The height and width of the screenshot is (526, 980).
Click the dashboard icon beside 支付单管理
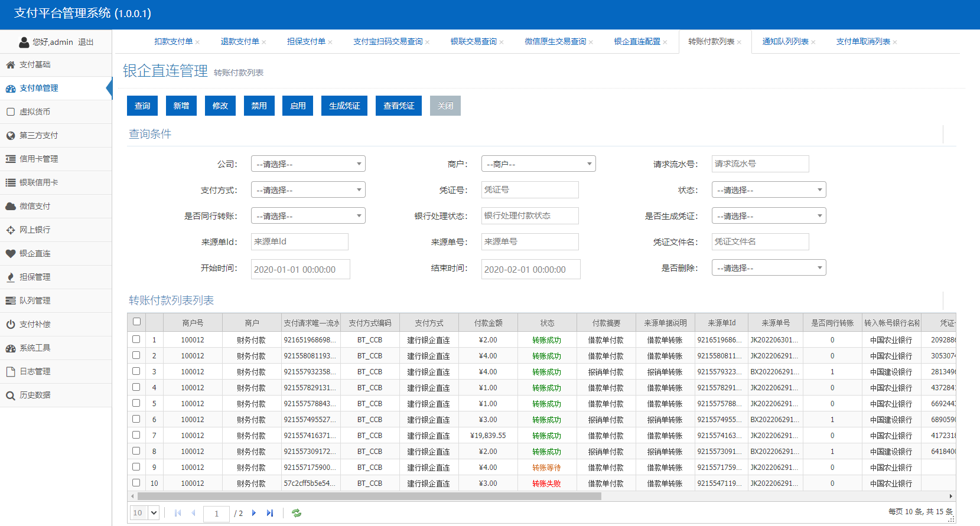coord(10,89)
